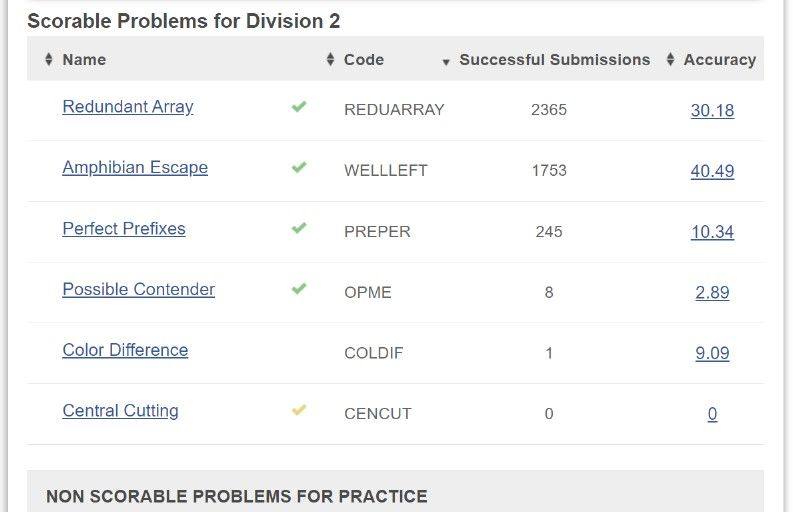Click the 10.34 accuracy link
The image size is (793, 512).
coord(712,232)
